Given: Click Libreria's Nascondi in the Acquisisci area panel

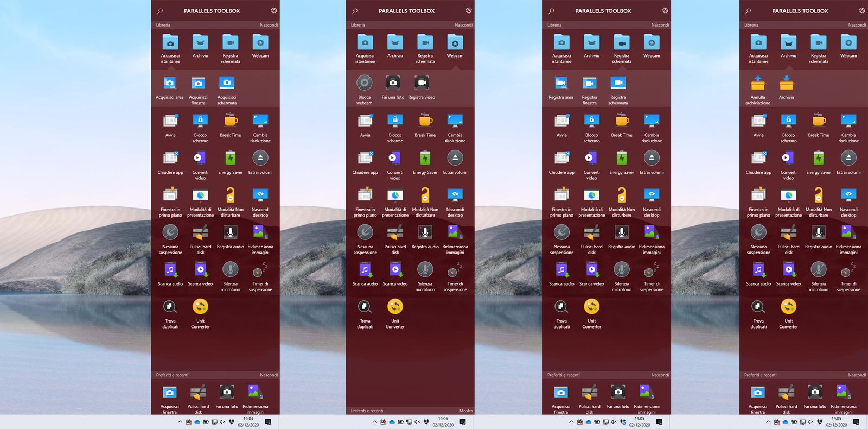Looking at the screenshot, I should [269, 25].
